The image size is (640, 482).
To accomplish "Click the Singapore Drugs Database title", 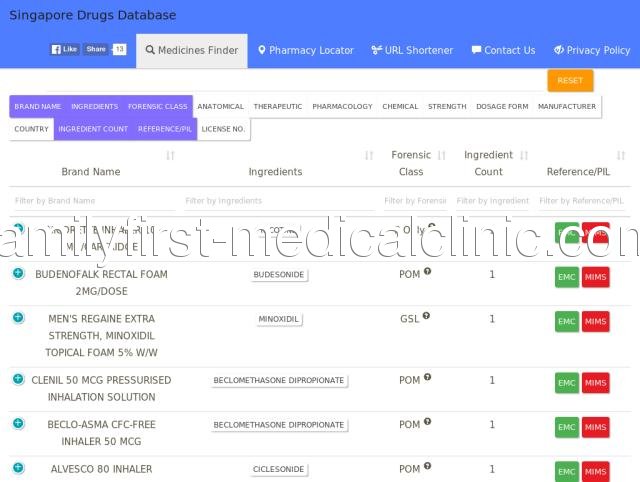I will pyautogui.click(x=93, y=15).
